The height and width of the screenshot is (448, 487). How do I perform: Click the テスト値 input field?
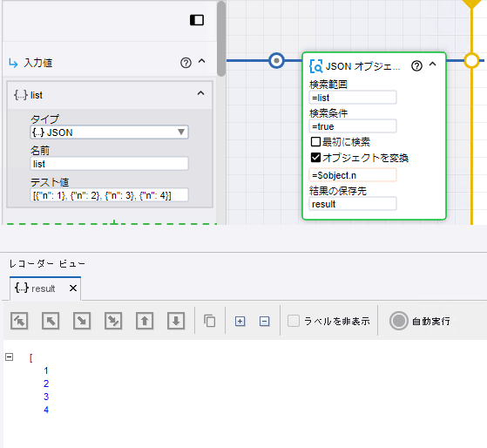109,195
